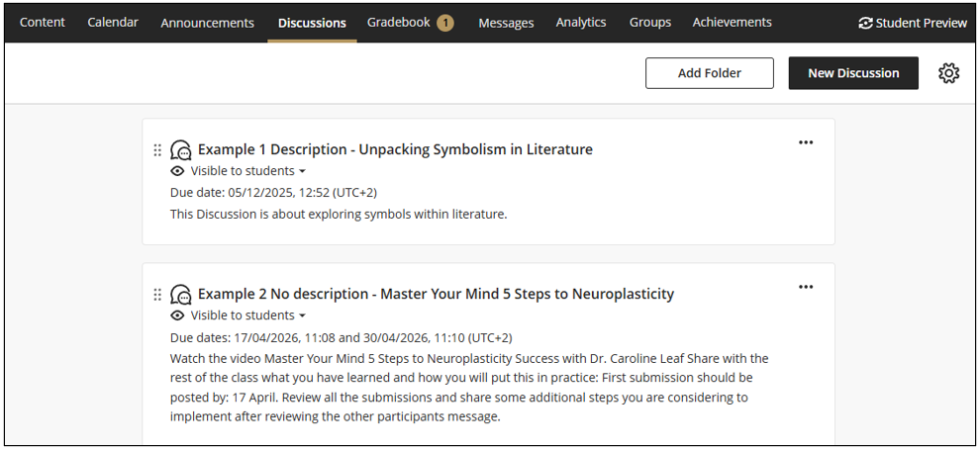Viewport: 980px width, 451px height.
Task: Toggle the eye visibility icon on Example 2
Action: pyautogui.click(x=177, y=316)
